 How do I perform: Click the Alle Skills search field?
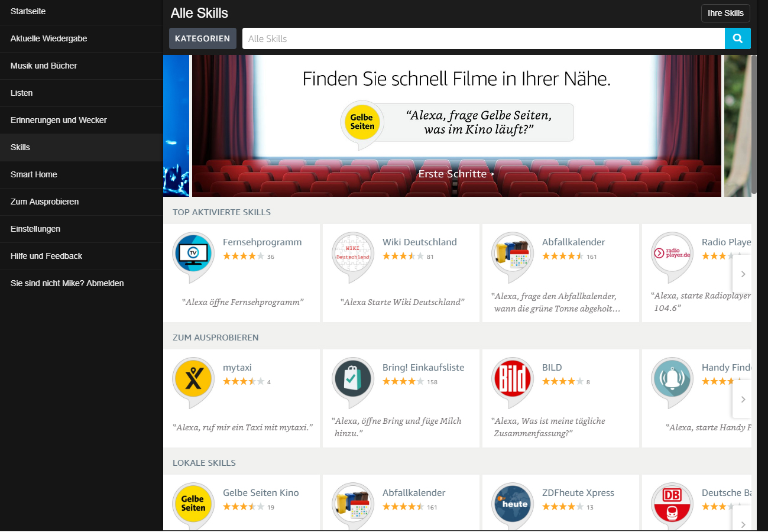[484, 38]
